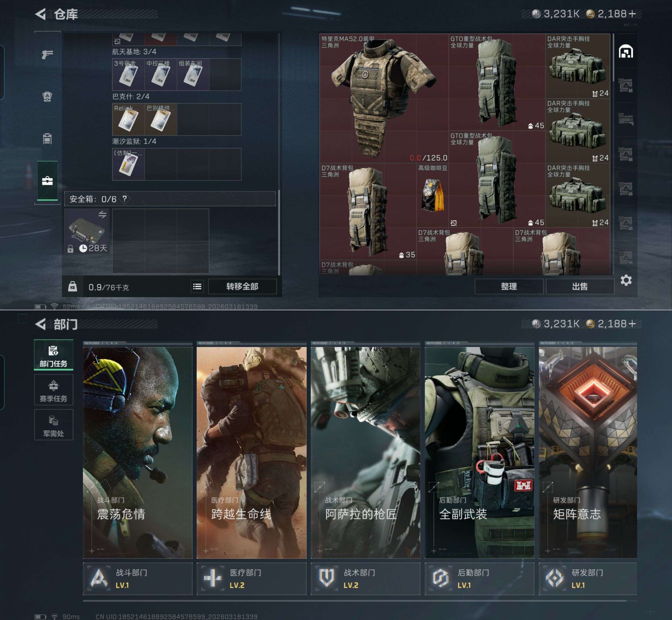
Task: Switch to the 部门任务 tab
Action: 53,355
